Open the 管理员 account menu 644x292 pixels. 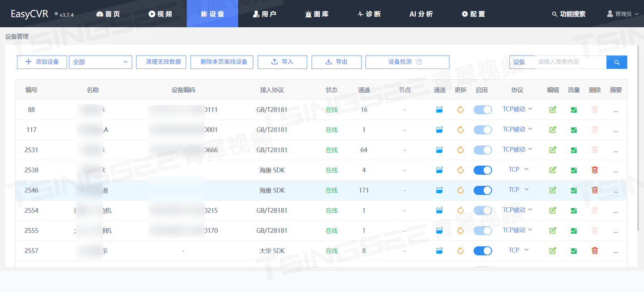point(623,14)
